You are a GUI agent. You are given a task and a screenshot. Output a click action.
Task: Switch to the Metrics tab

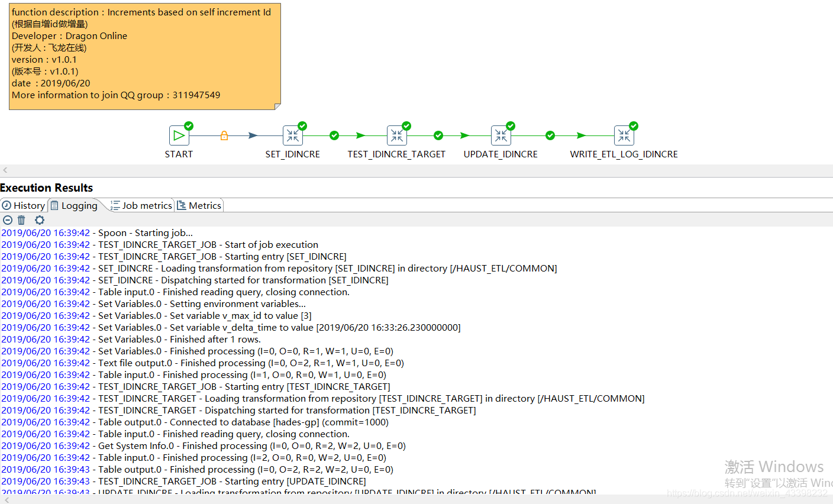coord(199,205)
